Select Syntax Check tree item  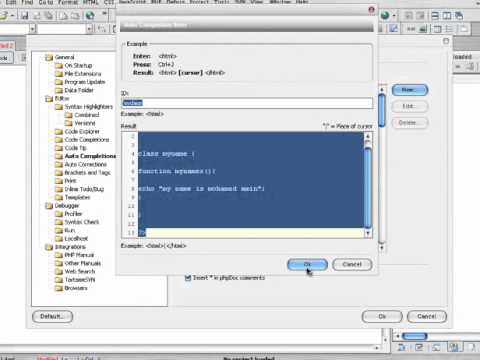tap(82, 222)
